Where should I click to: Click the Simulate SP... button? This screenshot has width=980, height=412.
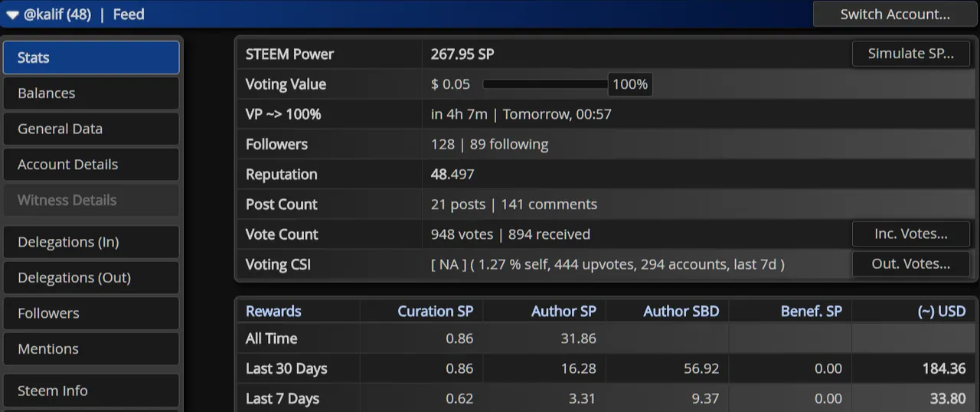point(911,54)
